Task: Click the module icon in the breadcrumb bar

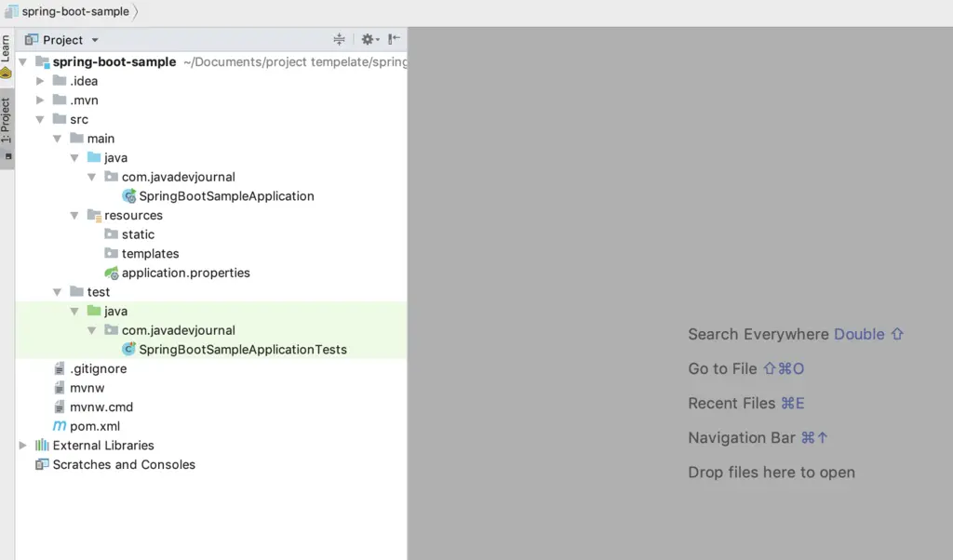Action: click(x=11, y=11)
